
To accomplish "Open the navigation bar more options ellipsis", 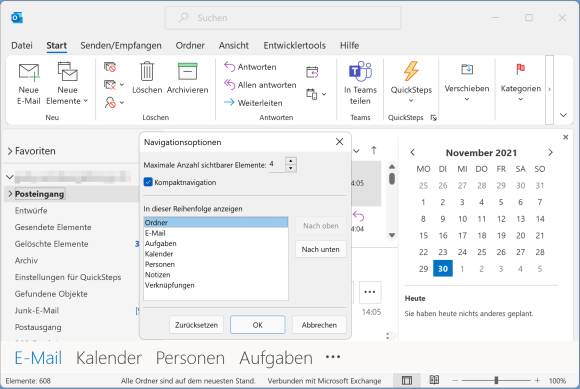I will pos(333,357).
